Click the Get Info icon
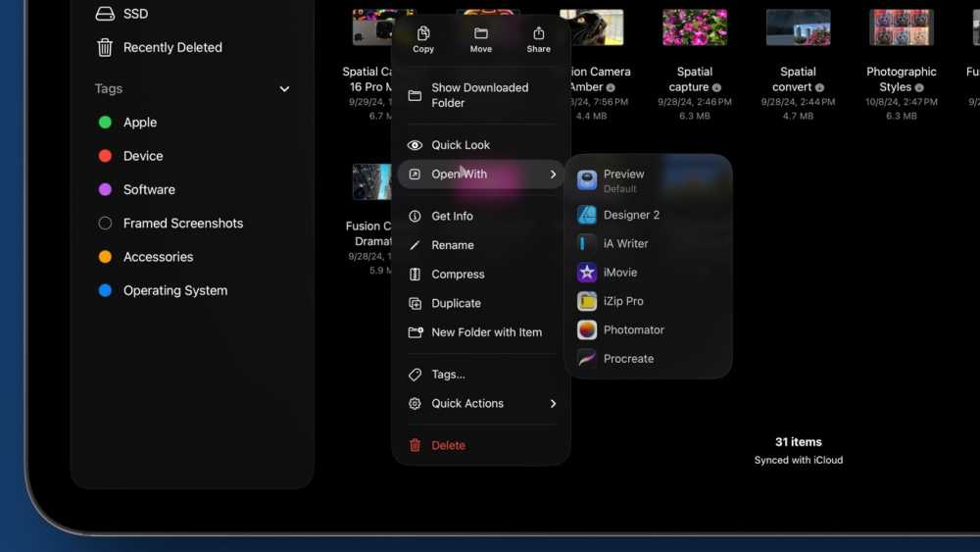The width and height of the screenshot is (980, 552). coord(415,217)
